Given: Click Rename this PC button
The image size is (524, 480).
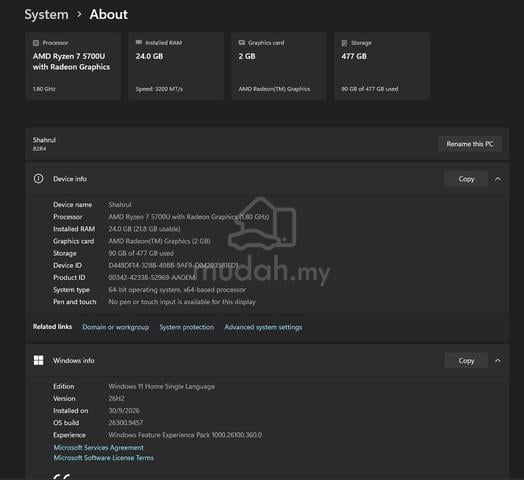Looking at the screenshot, I should 470,144.
